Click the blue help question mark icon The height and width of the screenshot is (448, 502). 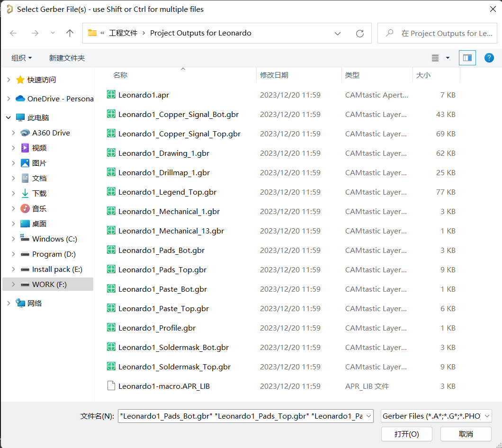pyautogui.click(x=489, y=58)
